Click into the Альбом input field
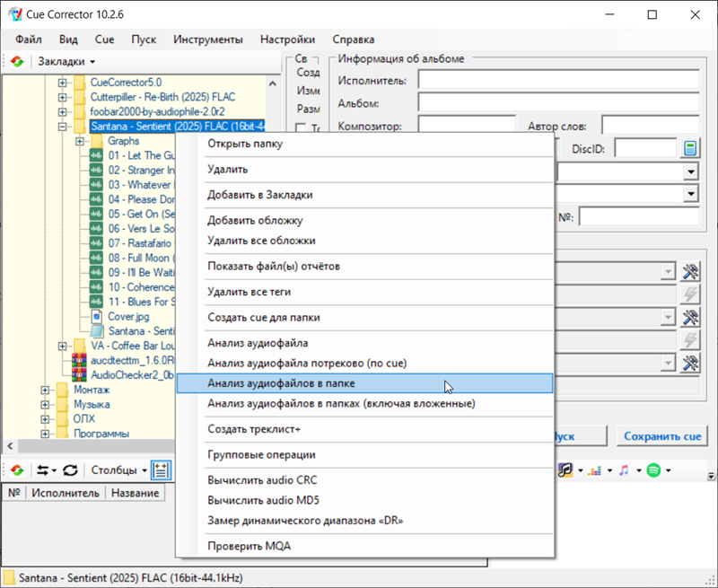The image size is (718, 588). 558,102
